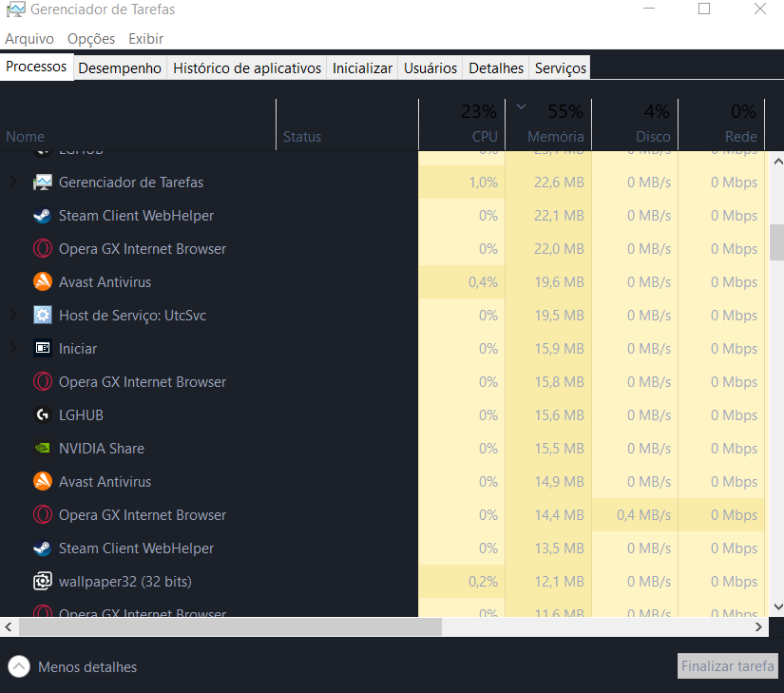
Task: Click the 0,4 MB/s disk cell
Action: point(635,515)
